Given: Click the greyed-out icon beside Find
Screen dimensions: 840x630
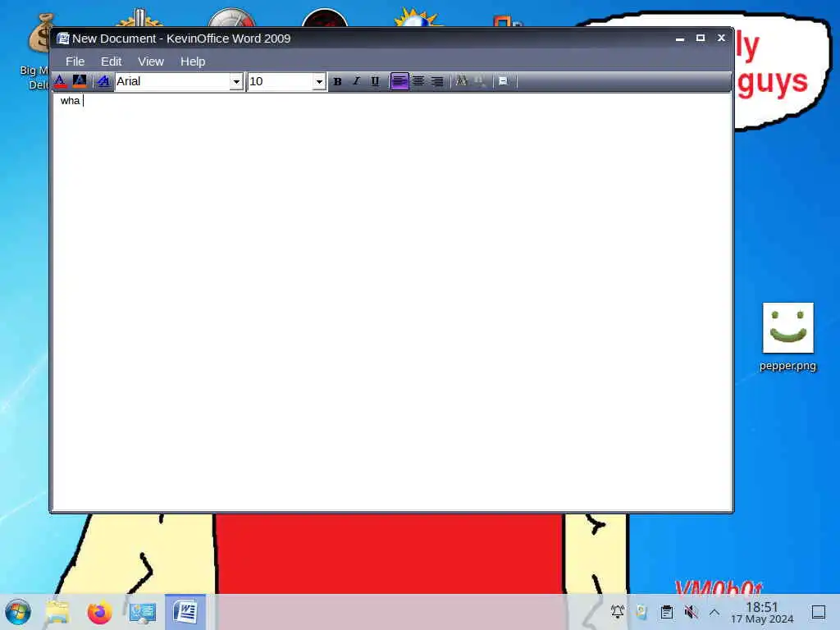Looking at the screenshot, I should (479, 81).
